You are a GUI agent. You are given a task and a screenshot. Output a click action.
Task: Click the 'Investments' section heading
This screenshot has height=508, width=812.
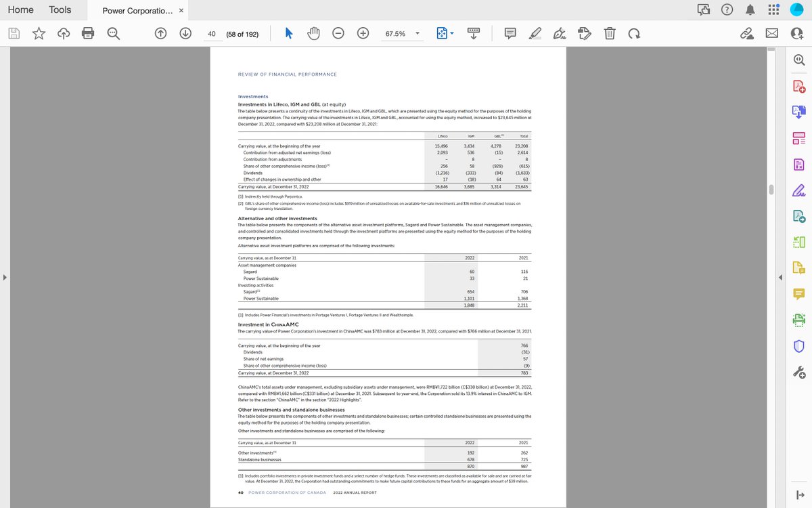pyautogui.click(x=253, y=96)
